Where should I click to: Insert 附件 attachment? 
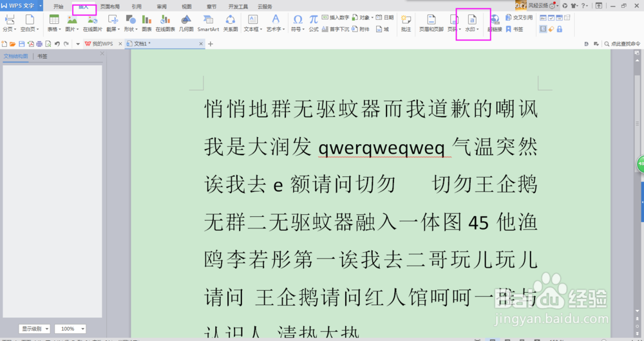(x=361, y=29)
